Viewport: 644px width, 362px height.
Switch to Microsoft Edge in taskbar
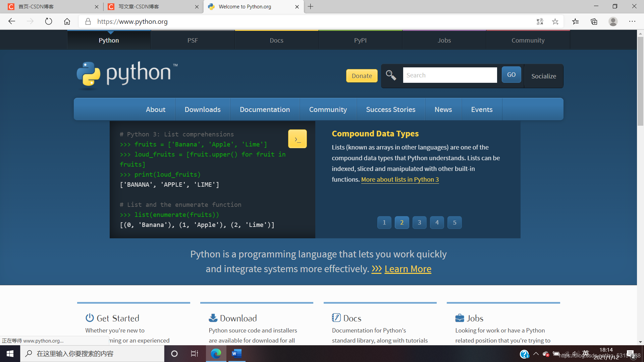coord(216,354)
